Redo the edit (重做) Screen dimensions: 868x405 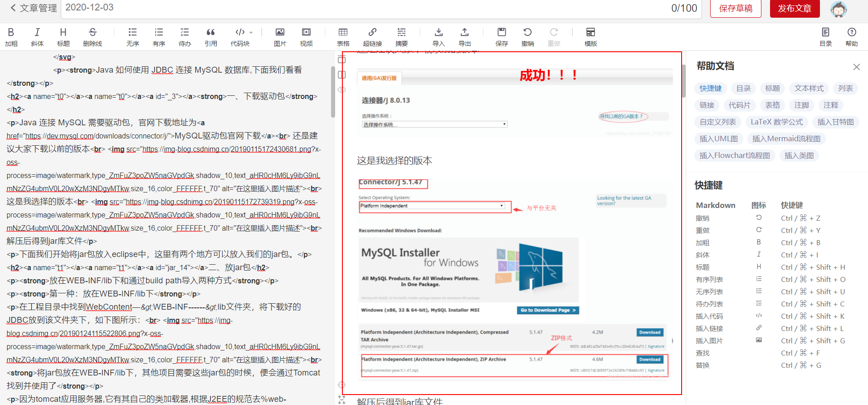pos(554,37)
